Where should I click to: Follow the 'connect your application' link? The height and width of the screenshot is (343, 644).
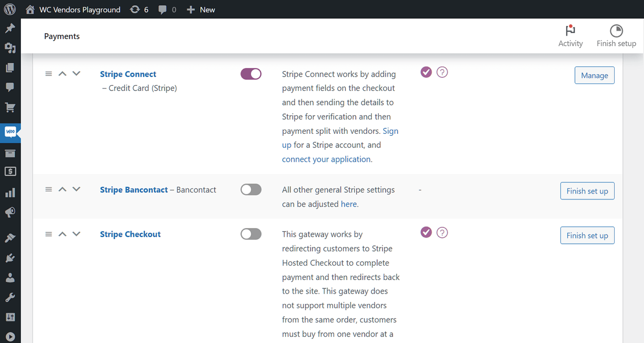click(326, 159)
